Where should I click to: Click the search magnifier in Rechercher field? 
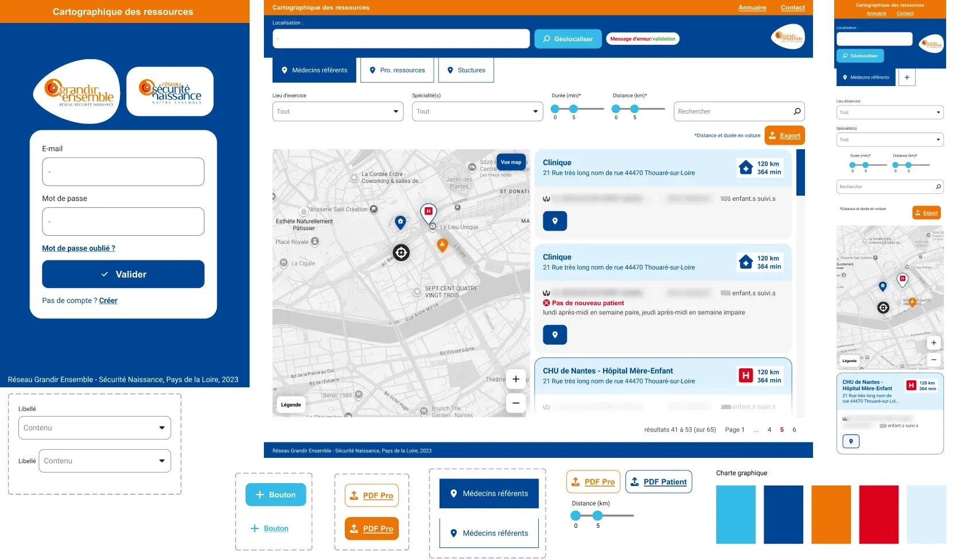[797, 111]
